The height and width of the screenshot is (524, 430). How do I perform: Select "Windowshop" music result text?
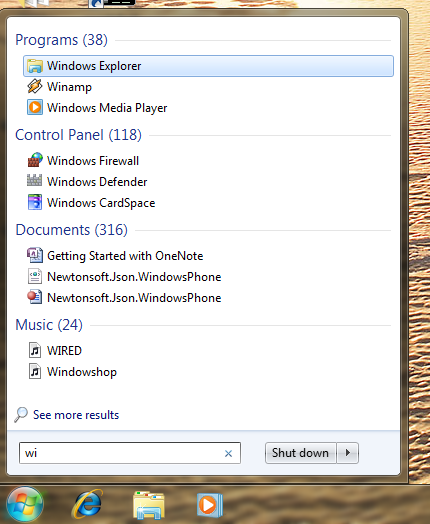(x=82, y=372)
